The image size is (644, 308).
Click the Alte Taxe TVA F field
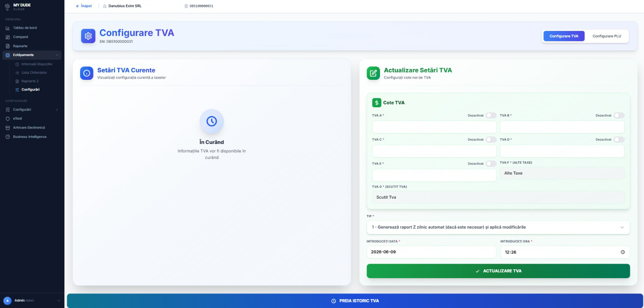[x=562, y=173]
